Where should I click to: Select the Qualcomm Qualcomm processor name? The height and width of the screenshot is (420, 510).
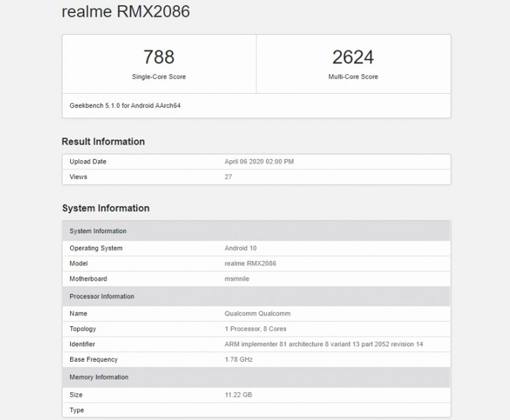point(257,314)
